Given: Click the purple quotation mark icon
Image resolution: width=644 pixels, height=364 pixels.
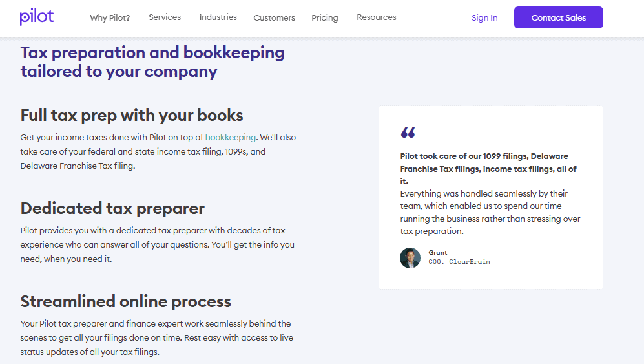Looking at the screenshot, I should click(408, 133).
